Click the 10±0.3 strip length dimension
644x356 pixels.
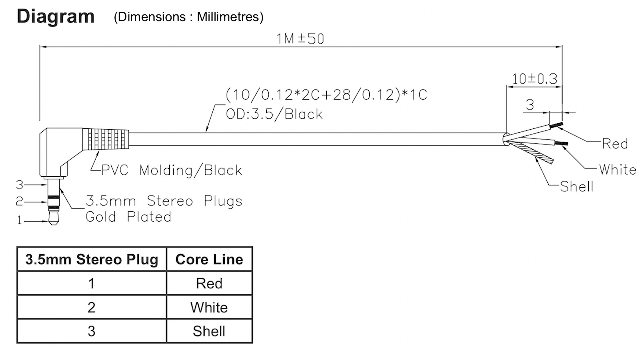click(x=535, y=79)
